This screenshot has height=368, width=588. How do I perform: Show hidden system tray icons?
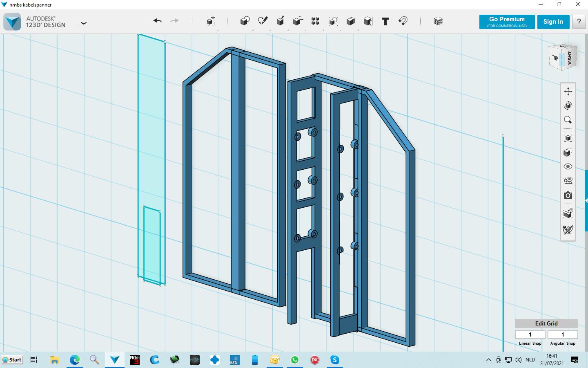pyautogui.click(x=488, y=360)
